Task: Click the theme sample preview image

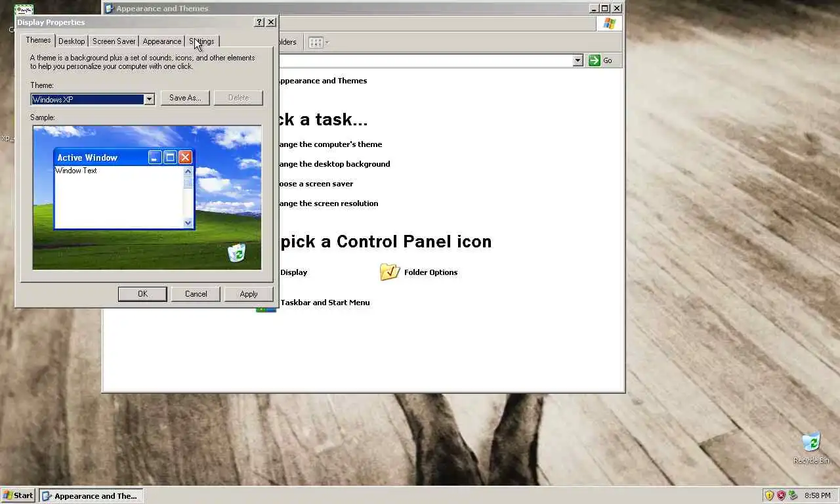Action: click(147, 198)
